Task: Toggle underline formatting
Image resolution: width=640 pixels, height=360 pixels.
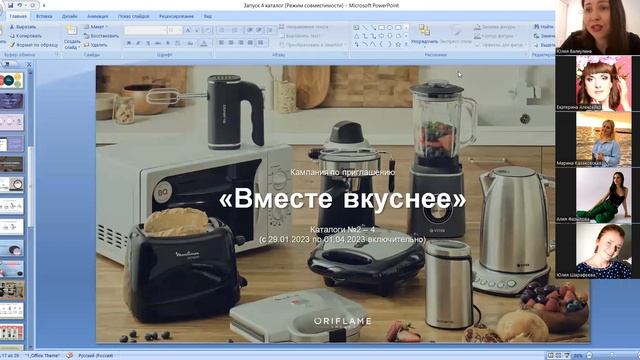Action: (x=148, y=43)
